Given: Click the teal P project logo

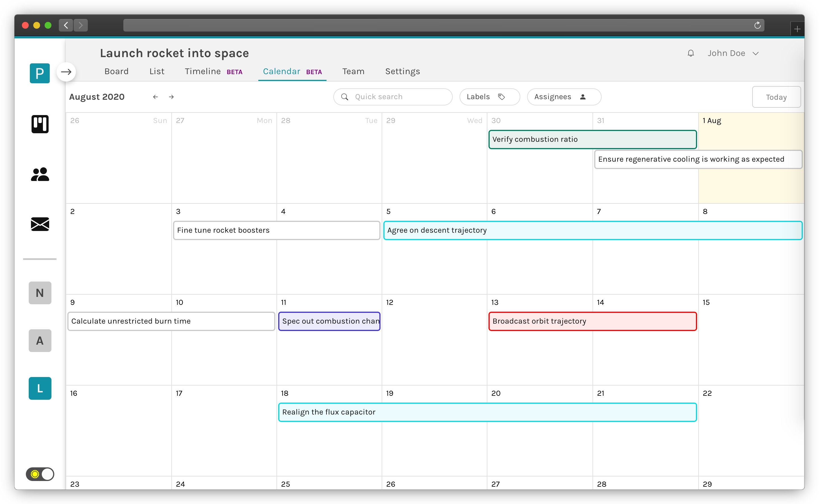Looking at the screenshot, I should [40, 73].
